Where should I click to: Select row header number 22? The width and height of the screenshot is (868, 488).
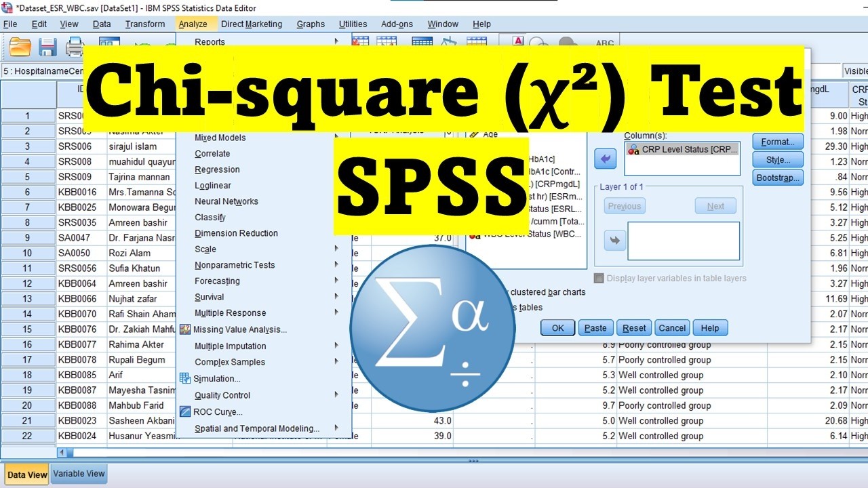[27, 436]
